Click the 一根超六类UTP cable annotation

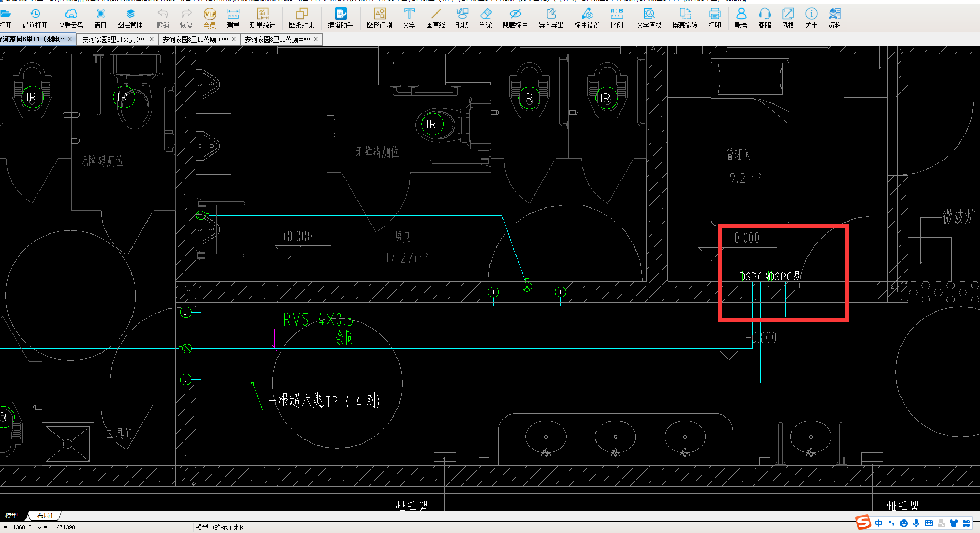pyautogui.click(x=324, y=400)
